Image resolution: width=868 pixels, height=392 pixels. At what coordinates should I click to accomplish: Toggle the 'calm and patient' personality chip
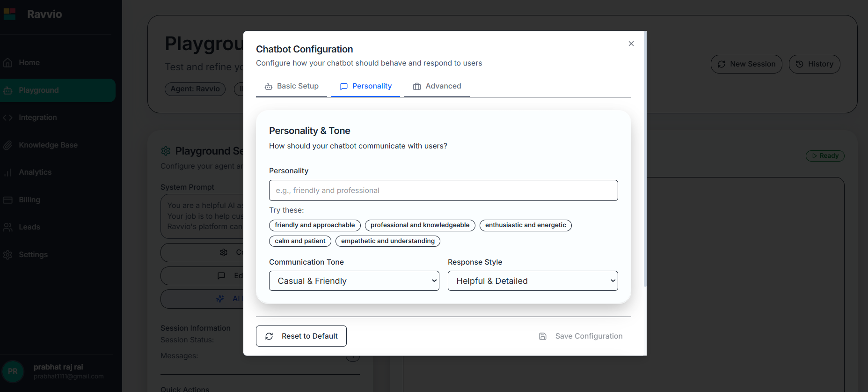(x=300, y=241)
